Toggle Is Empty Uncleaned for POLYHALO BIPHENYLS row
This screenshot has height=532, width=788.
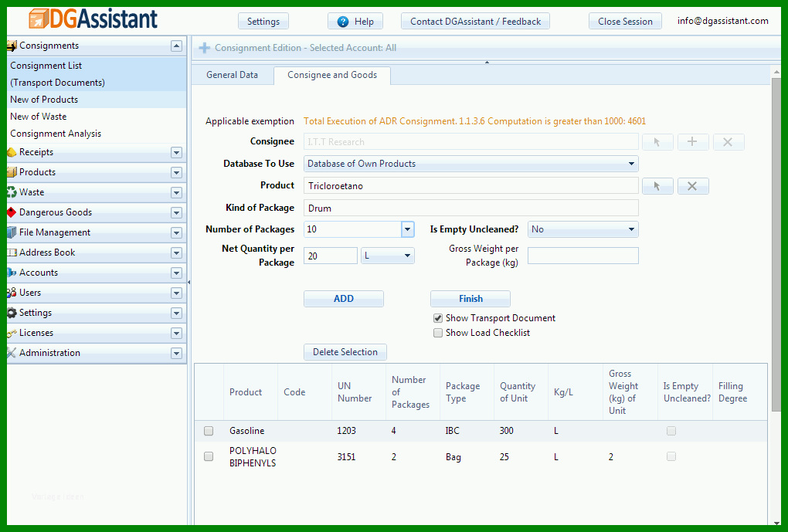[x=671, y=456]
